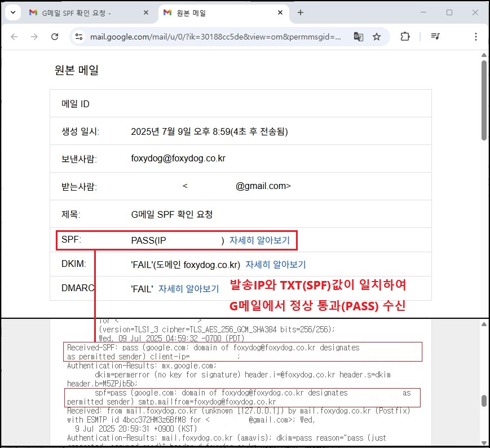Click the 'PASS(IP' SPF result text
Screen dimensions: 490x448
click(x=148, y=240)
